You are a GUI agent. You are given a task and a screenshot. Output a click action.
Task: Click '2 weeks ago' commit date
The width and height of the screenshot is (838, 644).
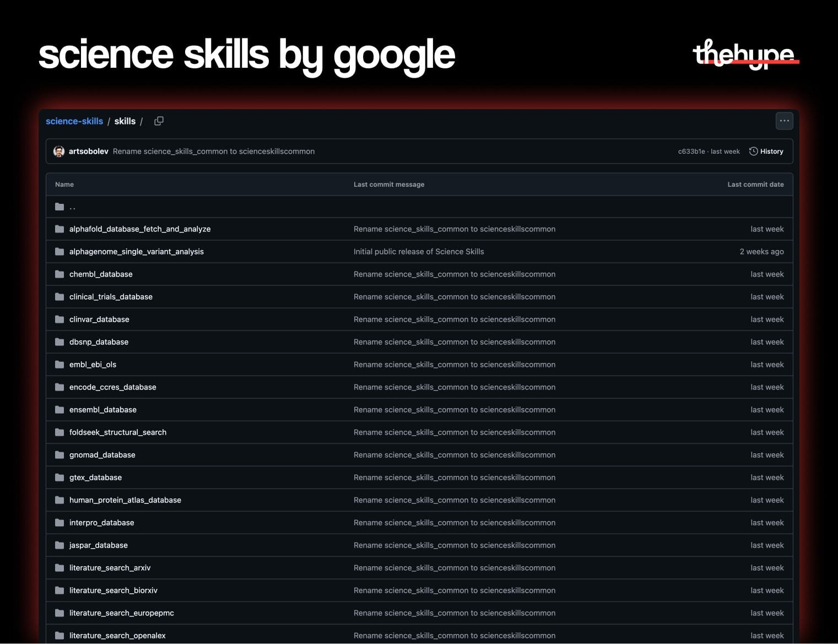(x=761, y=252)
